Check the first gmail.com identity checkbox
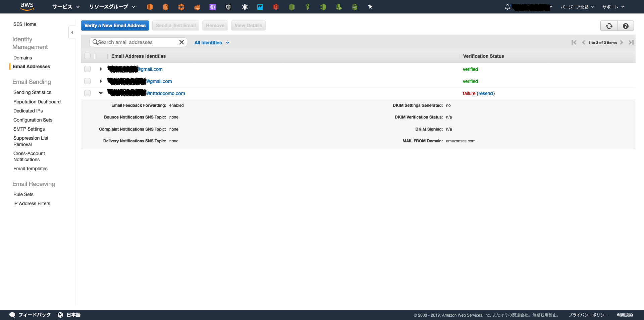Screen dimensions: 644x320 coord(87,69)
